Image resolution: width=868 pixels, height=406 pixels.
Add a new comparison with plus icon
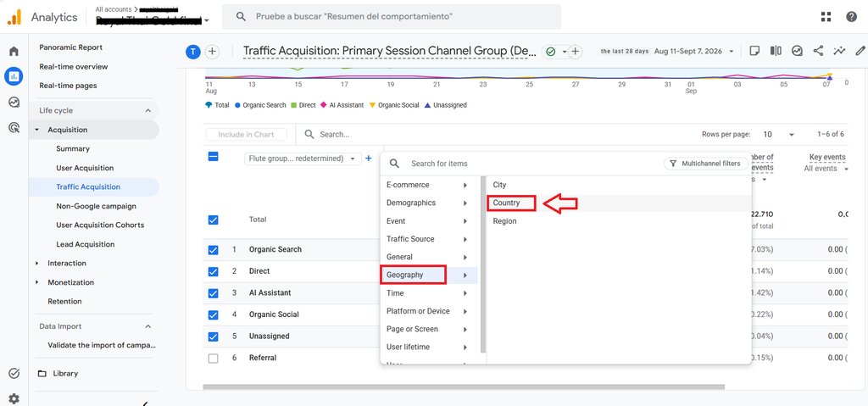pos(212,52)
